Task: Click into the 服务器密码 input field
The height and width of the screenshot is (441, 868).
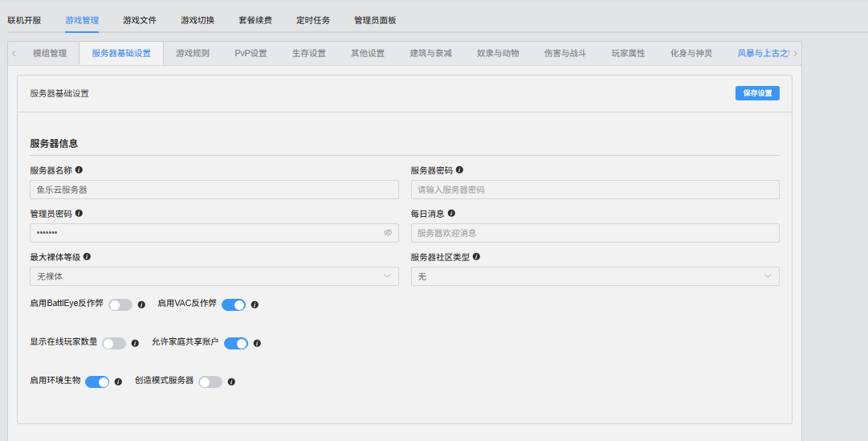Action: (x=594, y=190)
